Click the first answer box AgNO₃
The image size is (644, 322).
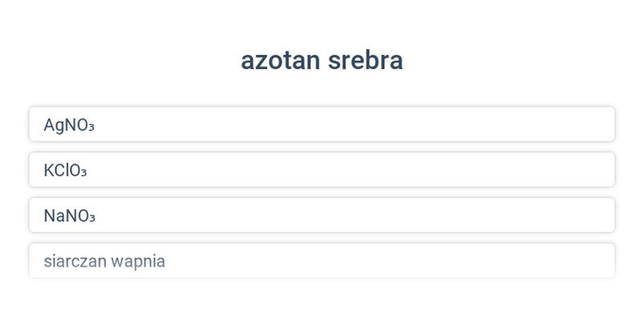tap(322, 124)
